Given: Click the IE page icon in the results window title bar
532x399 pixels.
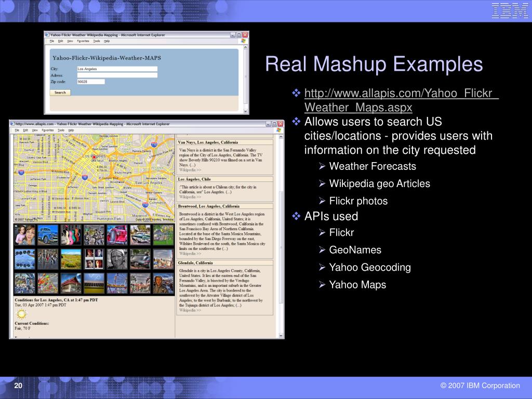Looking at the screenshot, I should (x=12, y=124).
